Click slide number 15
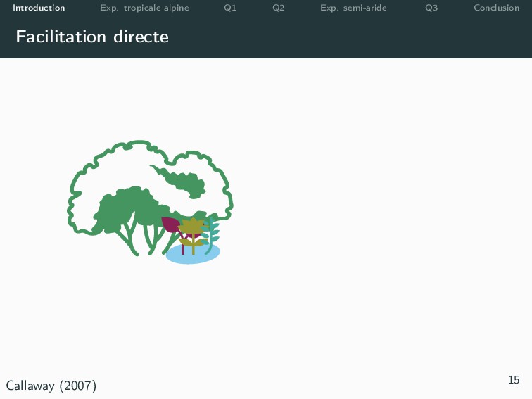The image size is (532, 399). pos(514,380)
